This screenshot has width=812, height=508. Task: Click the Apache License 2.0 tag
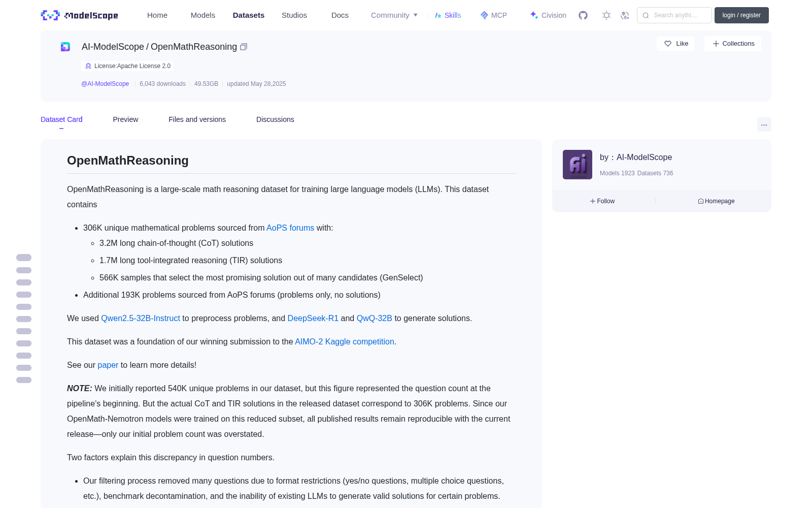(127, 66)
